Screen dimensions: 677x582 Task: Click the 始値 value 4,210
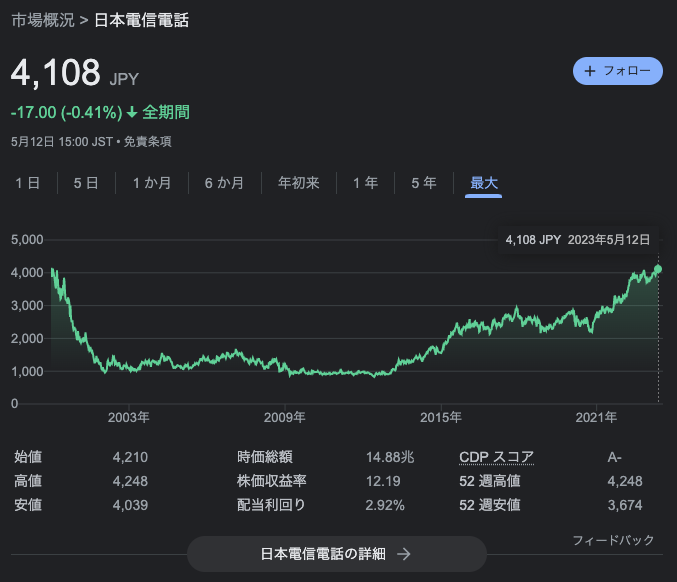coord(130,457)
